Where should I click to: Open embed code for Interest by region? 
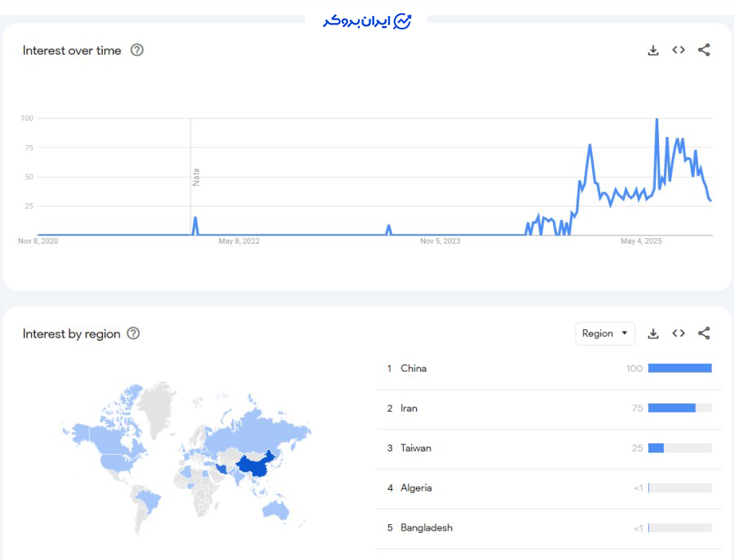(x=679, y=333)
